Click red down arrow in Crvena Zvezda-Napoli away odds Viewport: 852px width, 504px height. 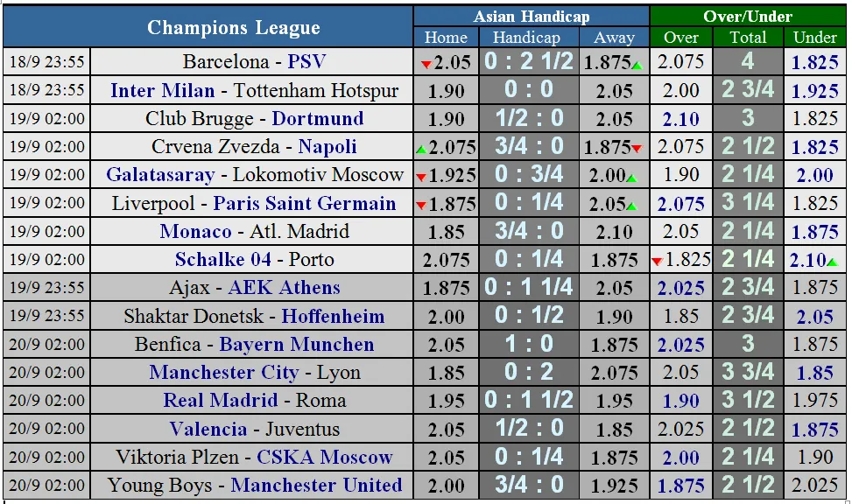(637, 148)
